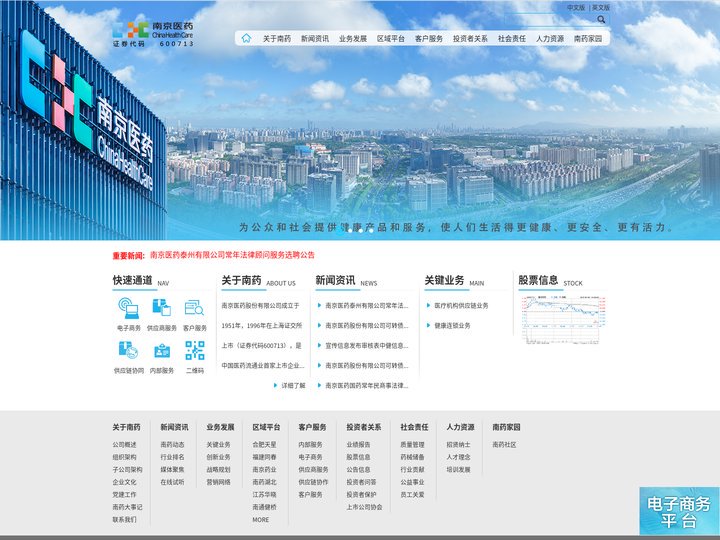720x540 pixels.
Task: Click the 南京医药 logo in header
Action: 153,34
